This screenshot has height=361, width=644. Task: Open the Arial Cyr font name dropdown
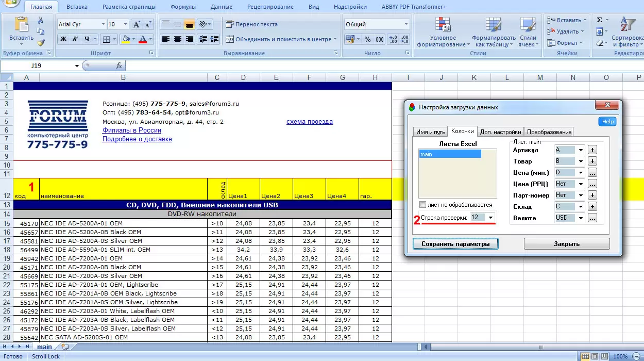tap(101, 24)
